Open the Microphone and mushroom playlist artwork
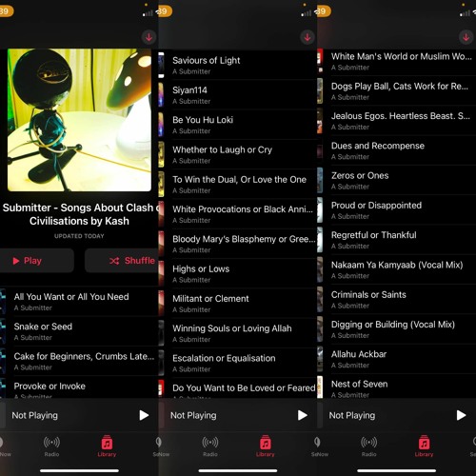 click(x=79, y=120)
